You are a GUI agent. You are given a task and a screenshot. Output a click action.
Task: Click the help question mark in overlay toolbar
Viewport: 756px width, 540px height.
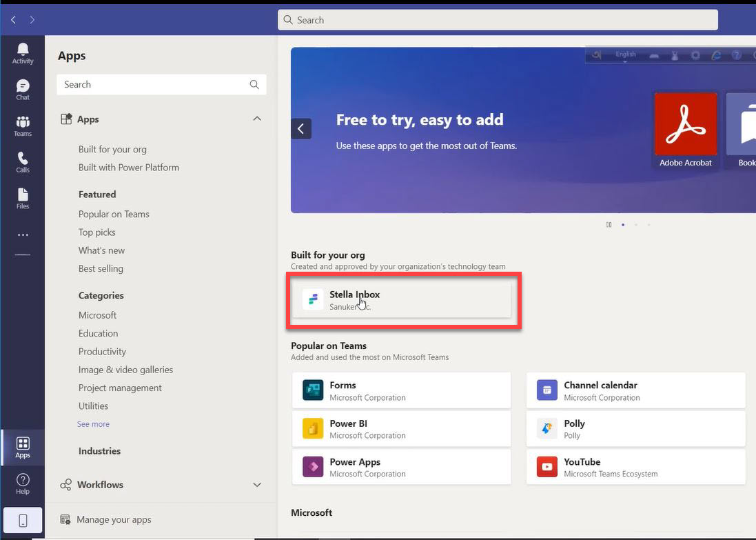736,55
